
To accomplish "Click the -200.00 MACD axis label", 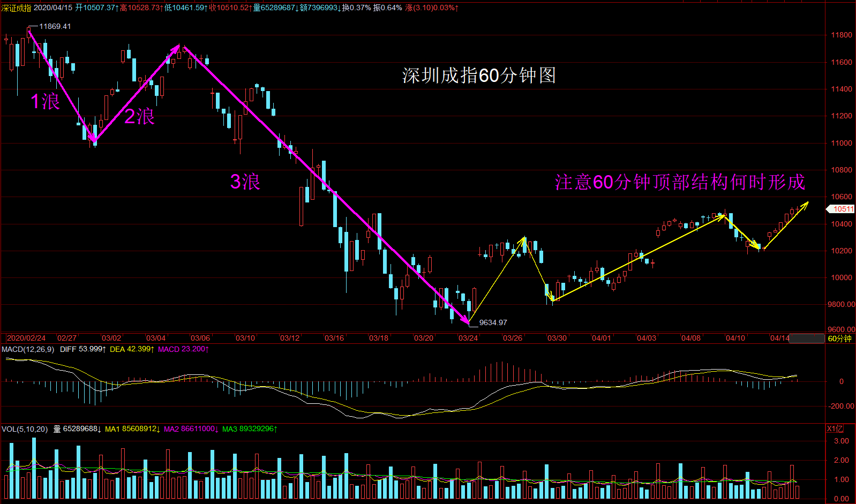I will 842,406.
